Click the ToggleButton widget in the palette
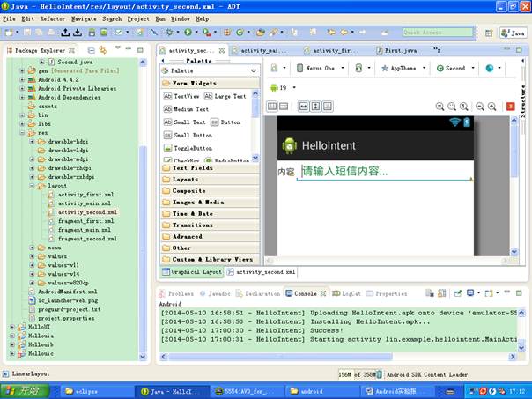The height and width of the screenshot is (399, 532). point(192,148)
